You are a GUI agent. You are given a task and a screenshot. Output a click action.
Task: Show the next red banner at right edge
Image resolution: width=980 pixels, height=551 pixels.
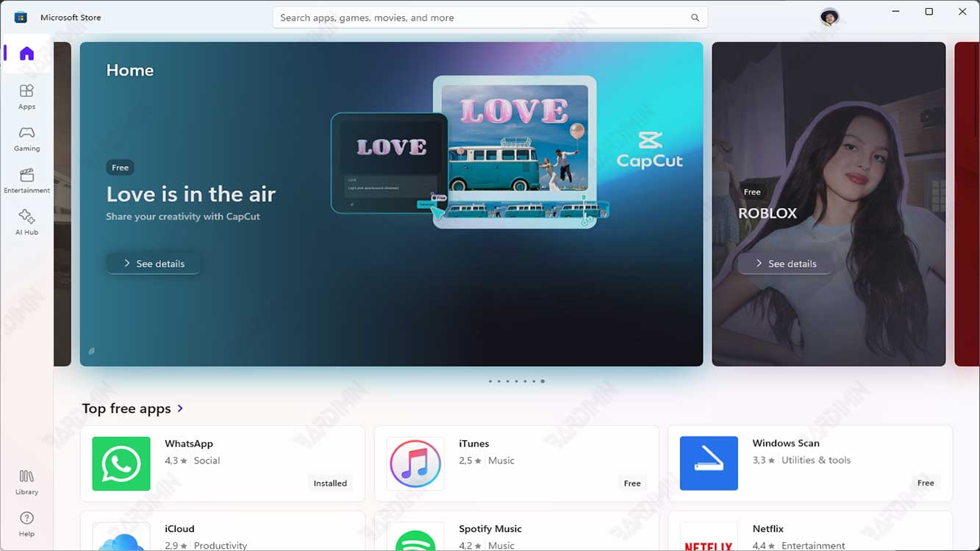point(967,204)
